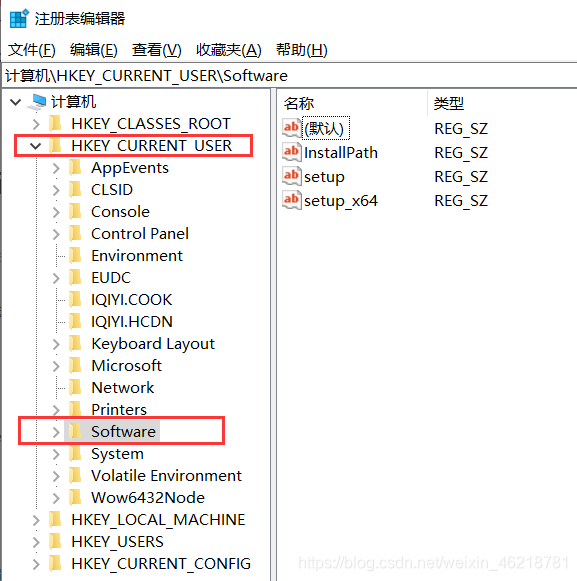The width and height of the screenshot is (577, 581).
Task: Click the string icon beside (默认) value
Action: [292, 128]
